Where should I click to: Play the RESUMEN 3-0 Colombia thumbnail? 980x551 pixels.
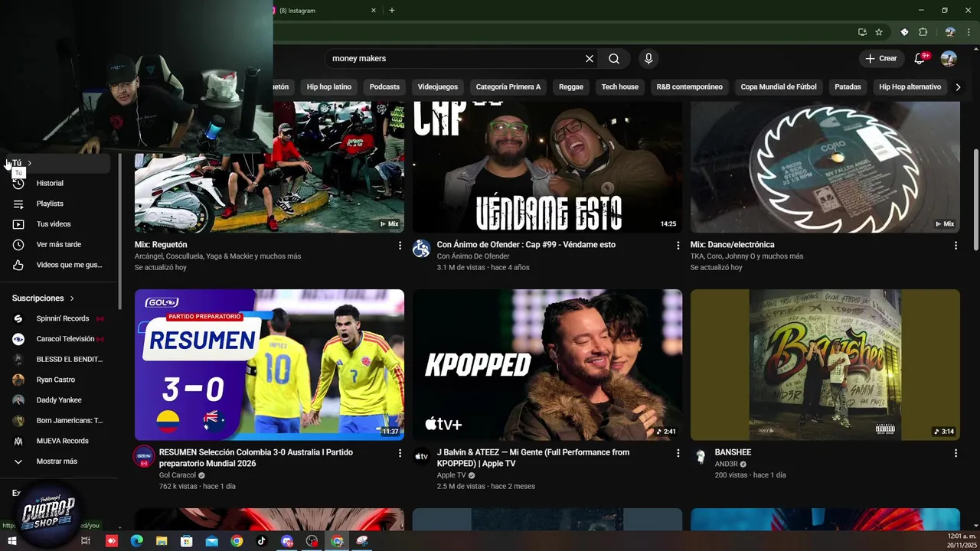tap(269, 364)
